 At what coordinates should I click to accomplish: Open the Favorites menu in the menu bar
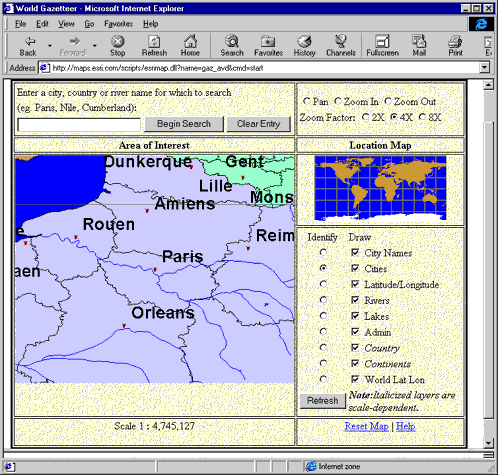(118, 24)
